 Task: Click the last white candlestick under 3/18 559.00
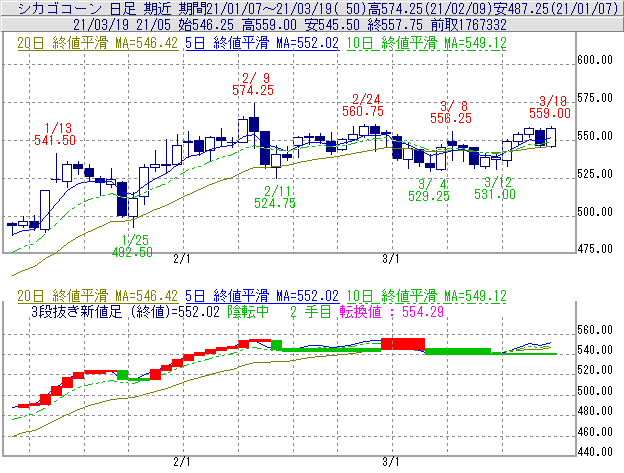point(551,137)
